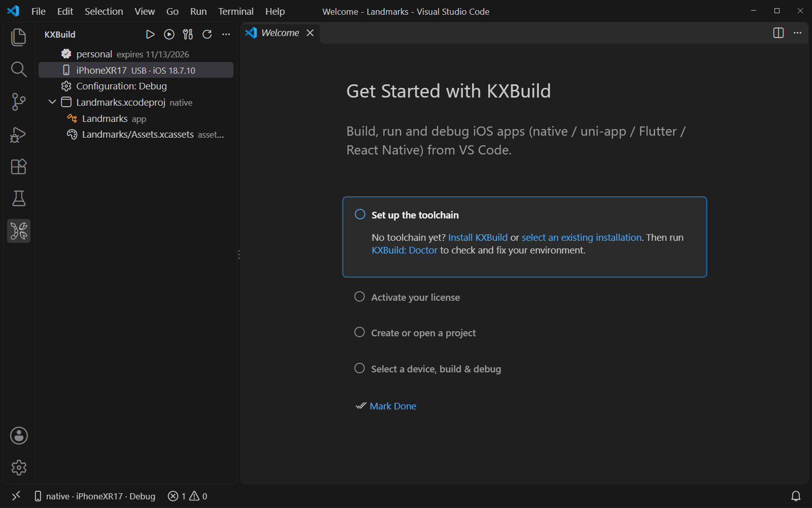The image size is (812, 508).
Task: Click the plain play triangle in KXBuild header
Action: click(x=150, y=35)
